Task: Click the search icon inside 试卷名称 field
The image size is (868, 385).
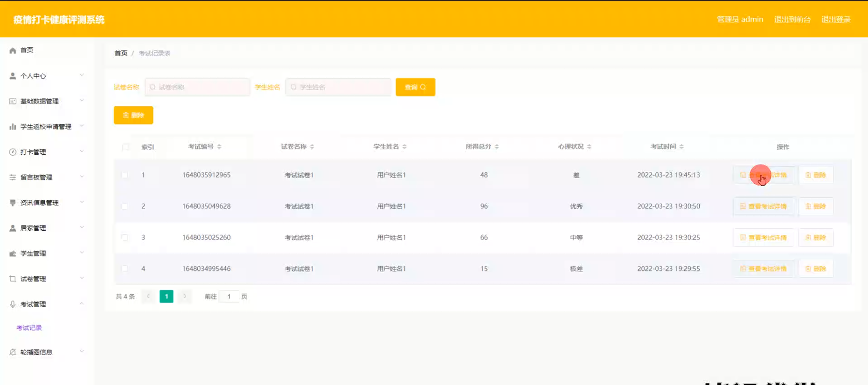Action: (x=153, y=87)
